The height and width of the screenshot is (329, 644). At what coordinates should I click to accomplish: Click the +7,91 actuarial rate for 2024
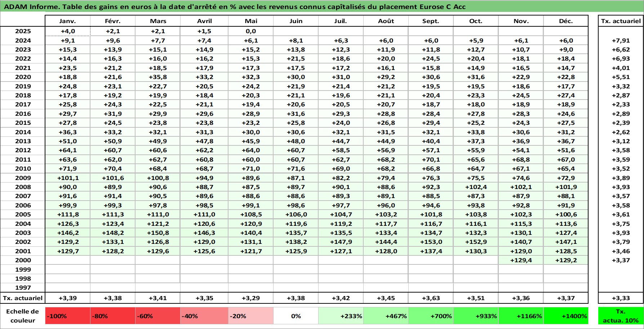[621, 40]
